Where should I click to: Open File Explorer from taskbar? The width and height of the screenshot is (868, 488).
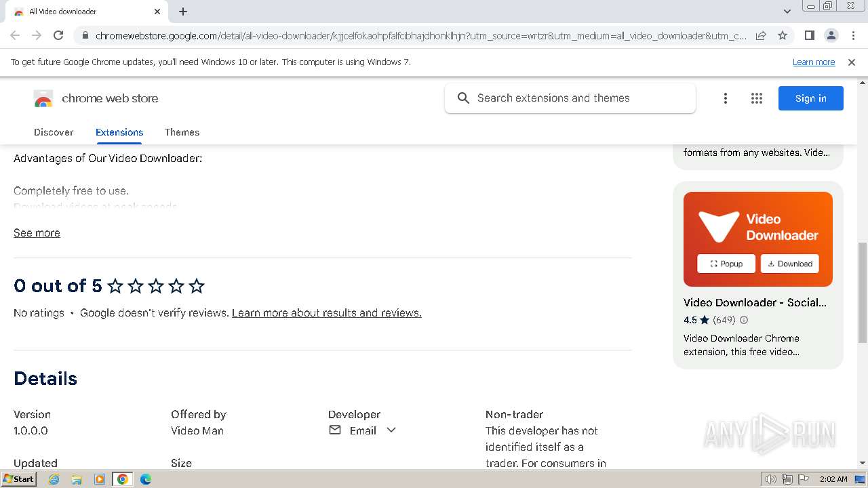coord(77,479)
